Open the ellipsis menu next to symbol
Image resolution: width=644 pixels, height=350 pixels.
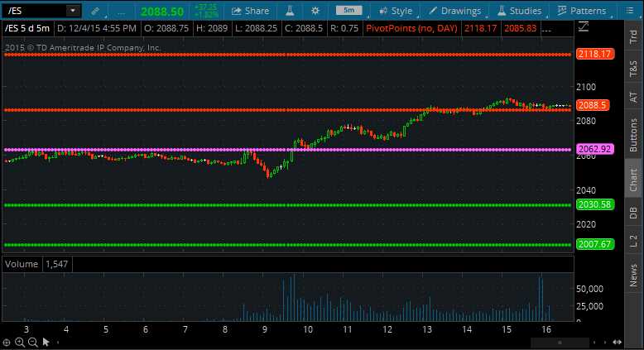pos(121,11)
